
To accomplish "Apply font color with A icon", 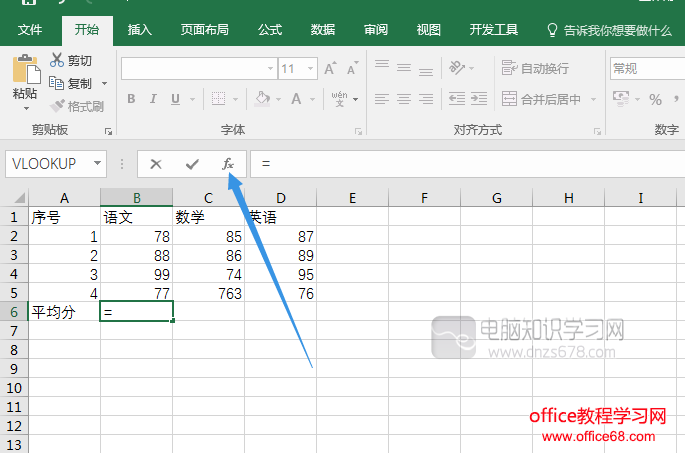I will point(296,99).
